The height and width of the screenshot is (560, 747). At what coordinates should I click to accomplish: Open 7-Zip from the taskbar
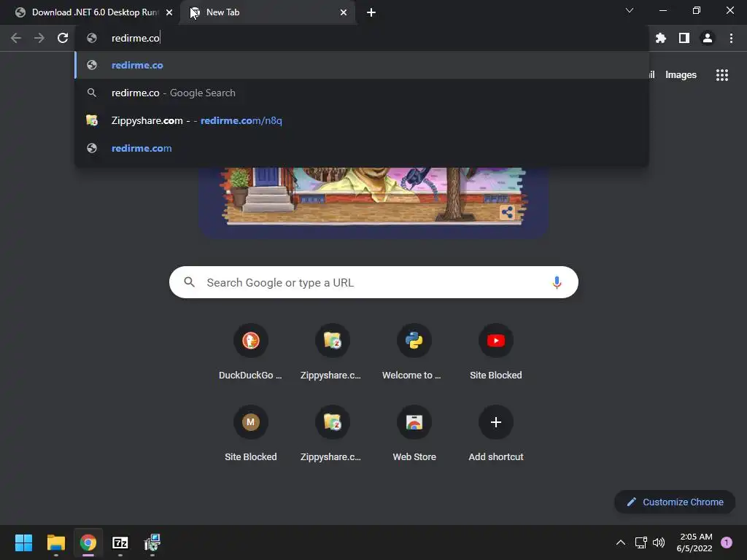click(x=120, y=542)
